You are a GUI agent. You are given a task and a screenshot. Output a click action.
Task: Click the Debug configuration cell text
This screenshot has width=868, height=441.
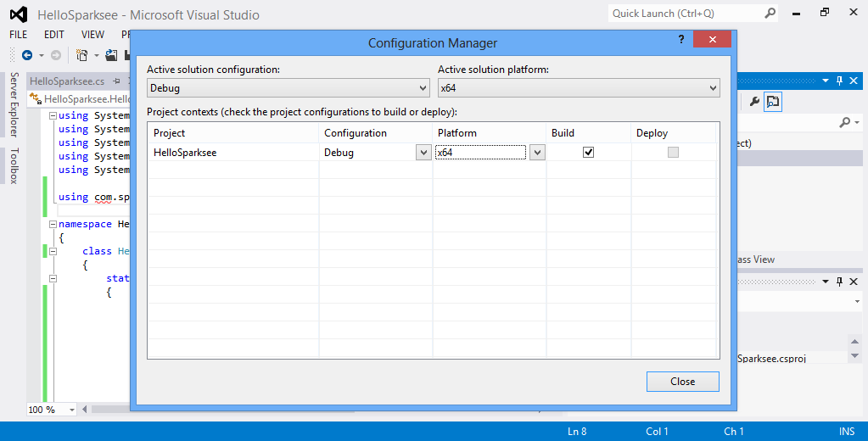(x=339, y=152)
